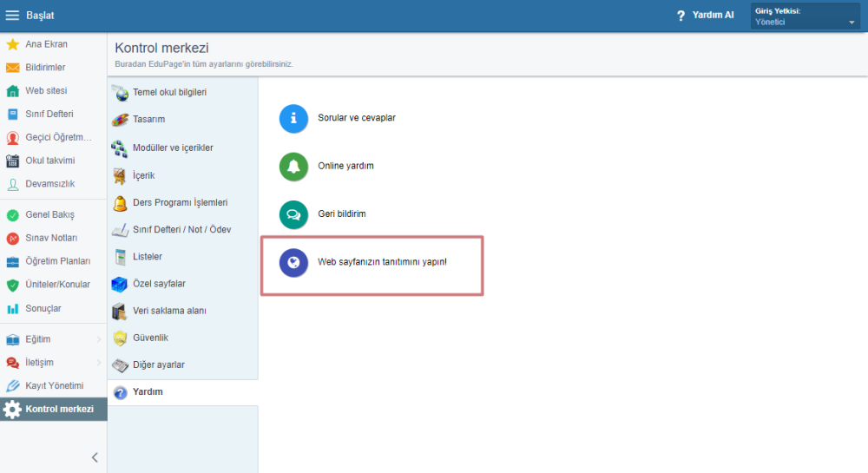Click the Sınav Notları red icon
The image size is (868, 473).
click(x=13, y=238)
